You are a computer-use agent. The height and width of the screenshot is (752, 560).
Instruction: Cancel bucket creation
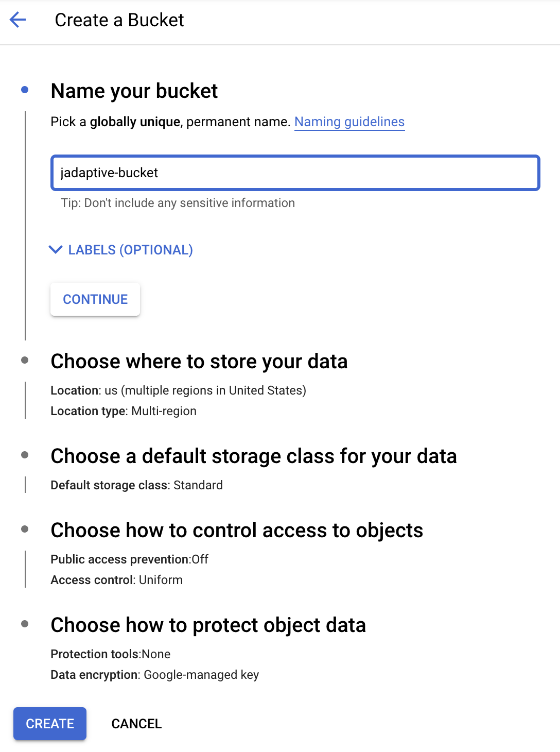(x=136, y=724)
